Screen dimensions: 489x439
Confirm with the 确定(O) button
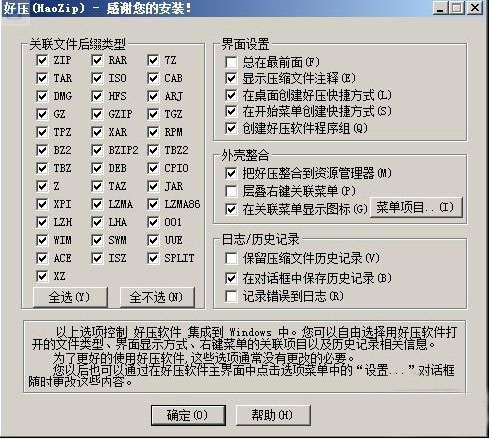coord(188,415)
